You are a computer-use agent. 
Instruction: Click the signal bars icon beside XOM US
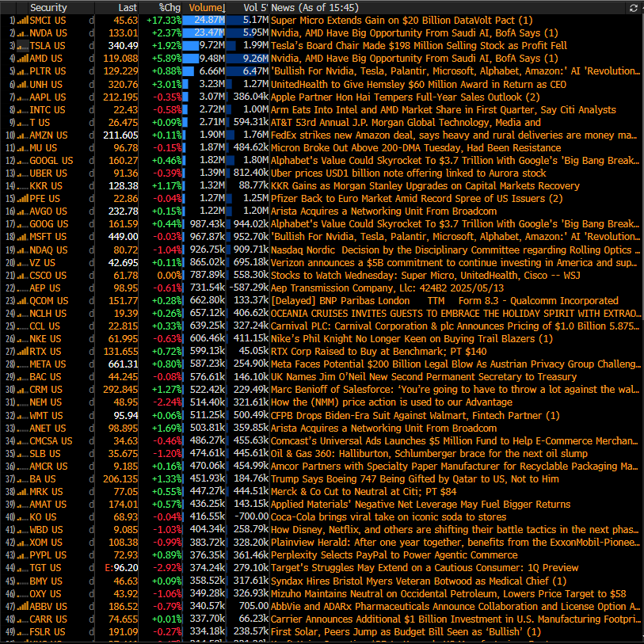23,543
